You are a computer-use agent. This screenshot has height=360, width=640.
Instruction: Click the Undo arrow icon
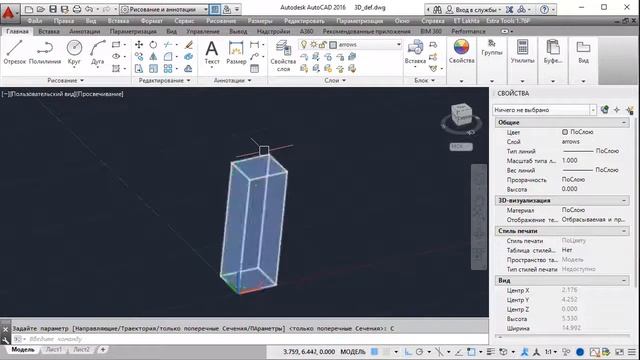(x=89, y=9)
